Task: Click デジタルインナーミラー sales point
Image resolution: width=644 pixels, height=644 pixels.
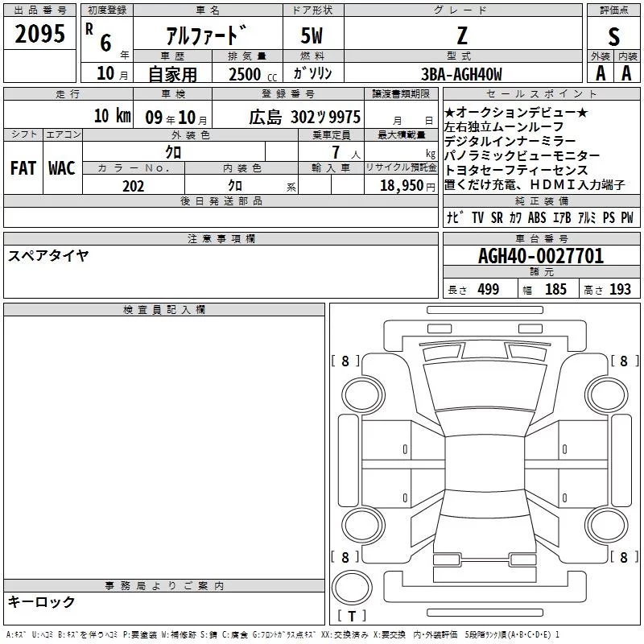Action: [510, 141]
